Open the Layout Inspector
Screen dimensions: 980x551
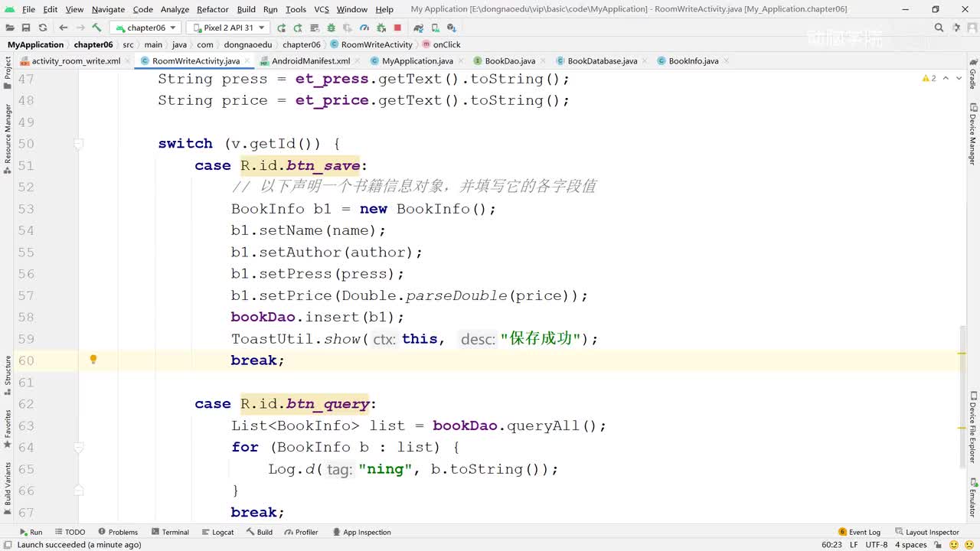tap(926, 532)
